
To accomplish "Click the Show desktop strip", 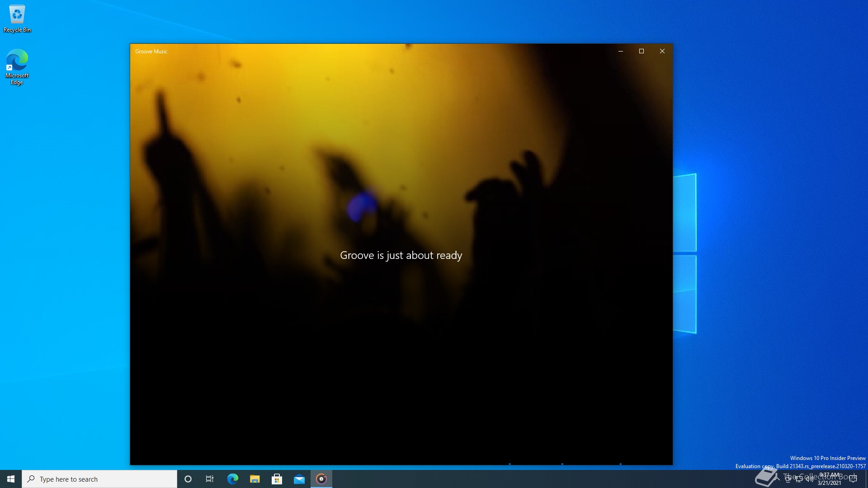I will click(x=866, y=479).
